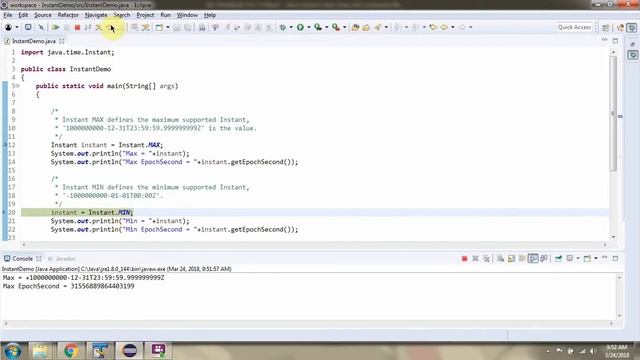Viewport: 640px width, 360px height.
Task: Click the editor vertical scrollbar thumb
Action: [613, 113]
